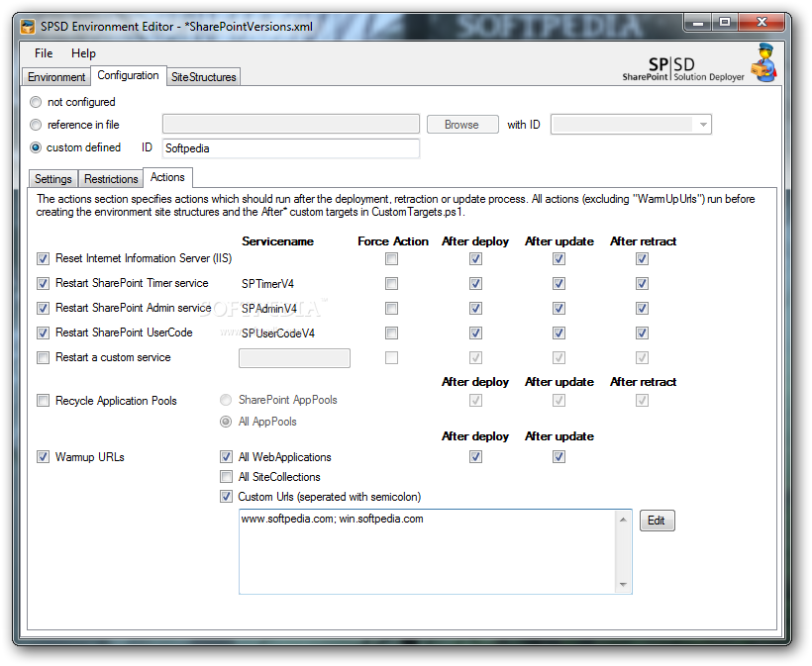Enable Recycle Application Pools

click(43, 401)
